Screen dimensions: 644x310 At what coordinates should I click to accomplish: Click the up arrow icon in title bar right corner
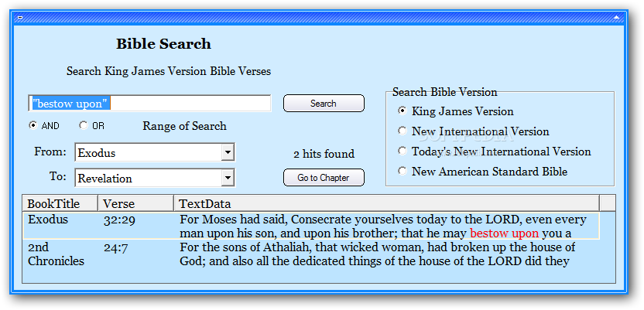616,18
